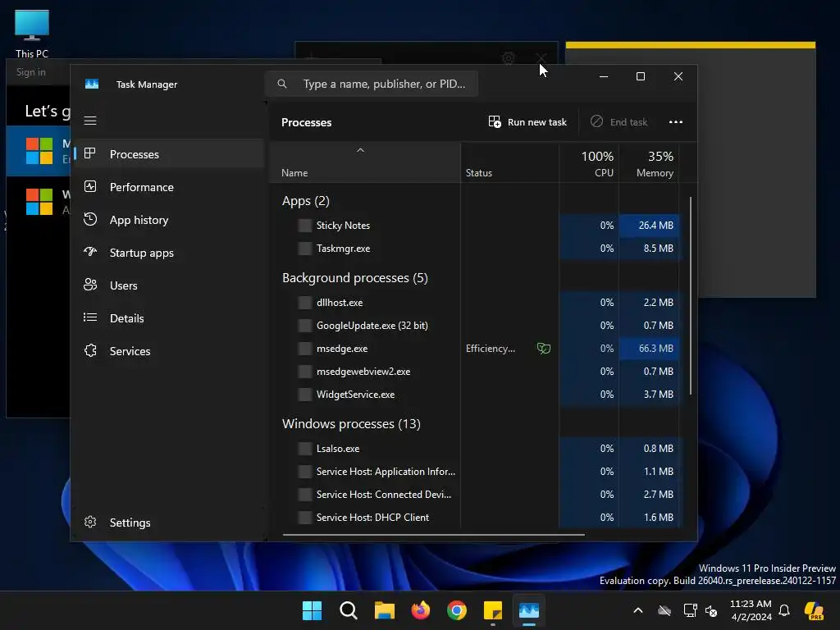
Task: Select the msedgewebview2.exe process
Action: (475, 372)
